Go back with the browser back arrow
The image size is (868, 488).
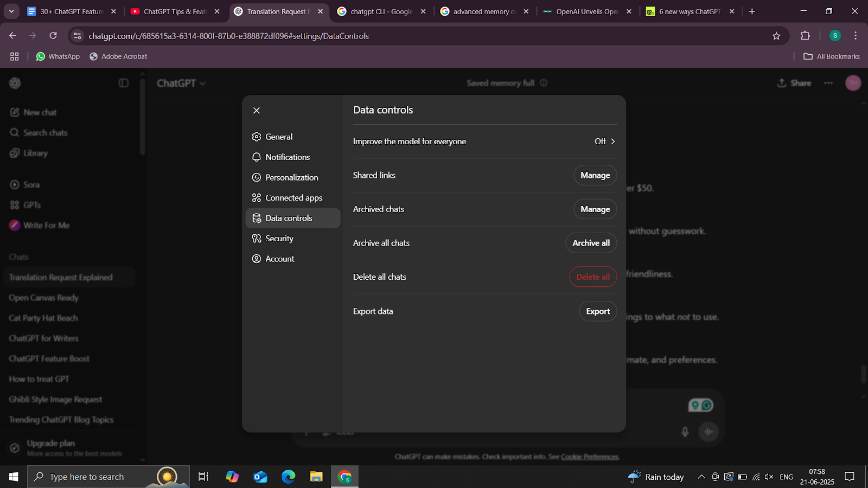[12, 36]
